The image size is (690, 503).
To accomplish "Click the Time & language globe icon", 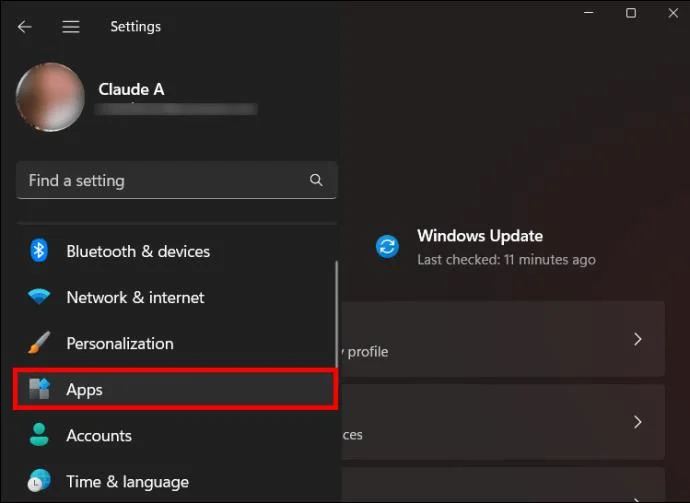I will pyautogui.click(x=39, y=481).
